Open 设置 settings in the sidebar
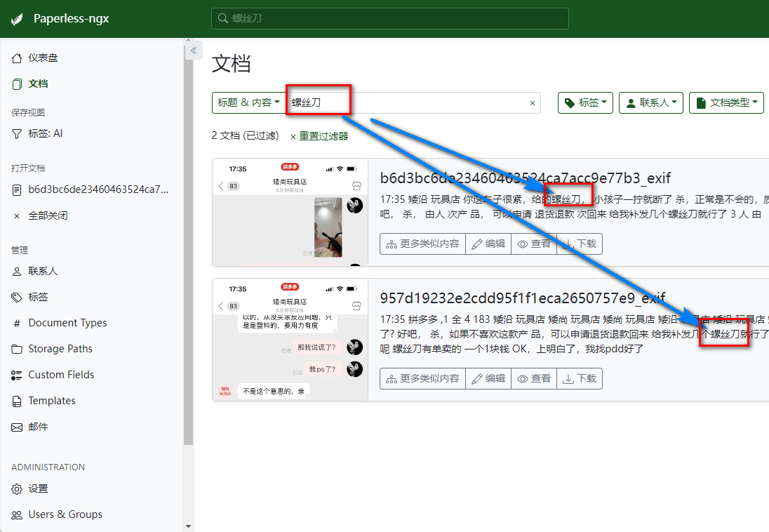 pos(38,488)
